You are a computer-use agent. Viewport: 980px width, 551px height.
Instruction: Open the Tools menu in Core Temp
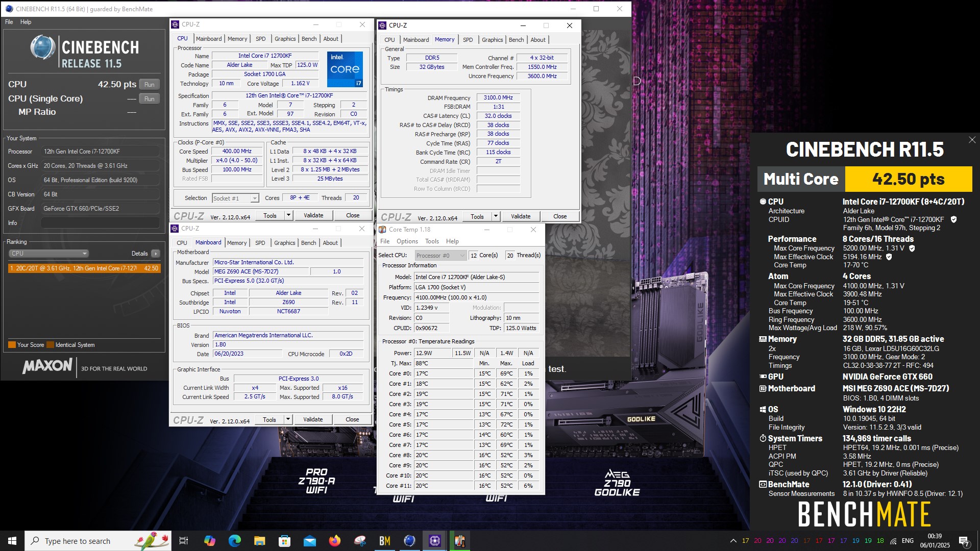(x=432, y=241)
